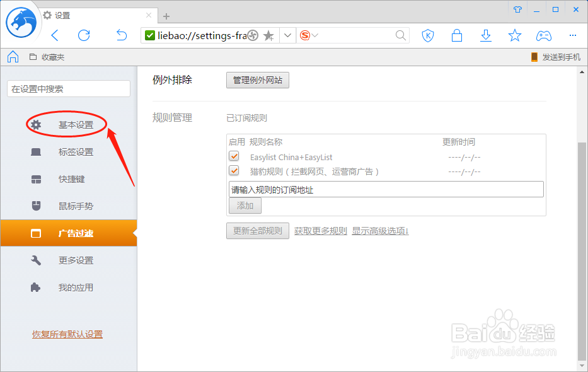Click the scrollbar down arrow
Image resolution: width=588 pixels, height=372 pixels.
click(x=582, y=366)
